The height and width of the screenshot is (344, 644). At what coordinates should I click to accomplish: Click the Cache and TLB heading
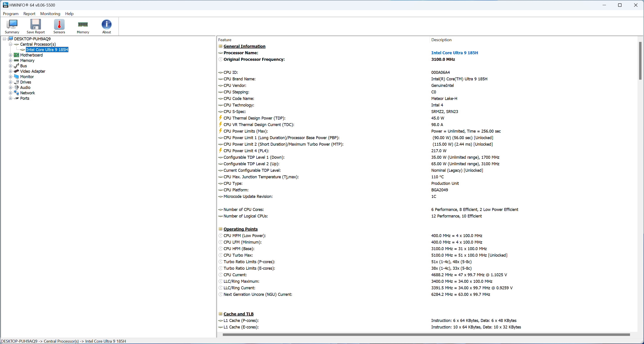pos(239,314)
